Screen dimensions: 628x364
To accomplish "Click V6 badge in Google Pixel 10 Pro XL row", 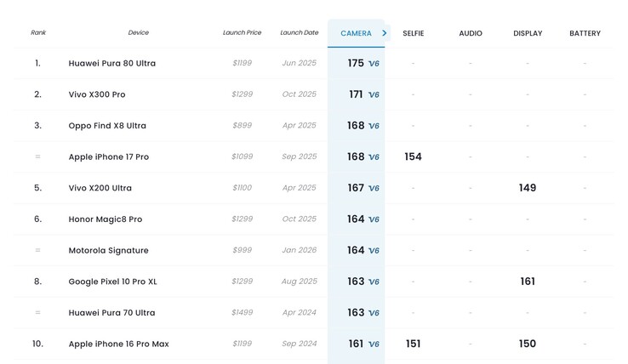I will point(374,282).
